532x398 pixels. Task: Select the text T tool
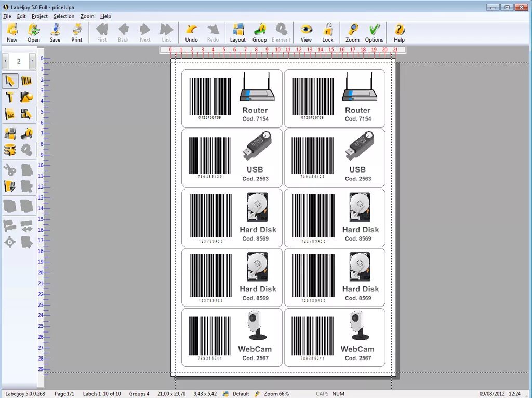point(10,97)
